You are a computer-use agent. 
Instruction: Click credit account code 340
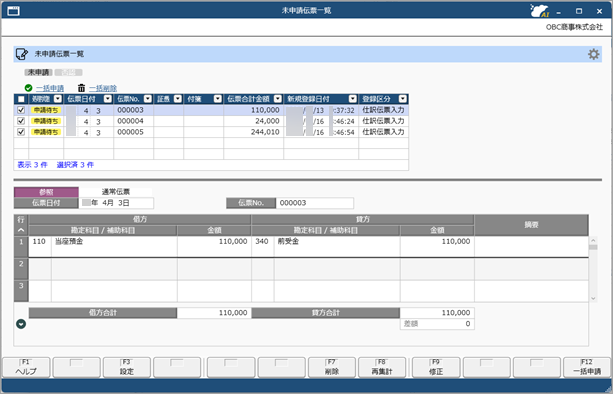(x=262, y=242)
